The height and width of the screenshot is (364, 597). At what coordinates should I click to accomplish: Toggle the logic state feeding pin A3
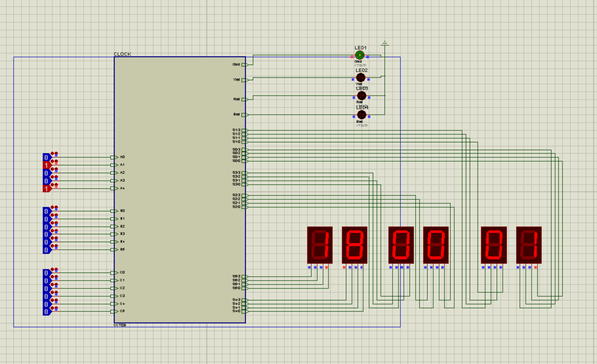[x=47, y=181]
